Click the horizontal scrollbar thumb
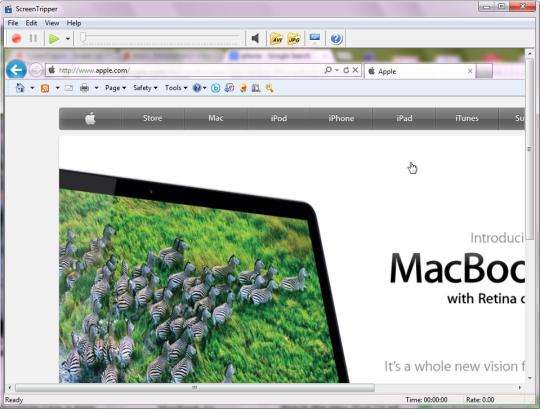The image size is (540, 409). [195, 388]
